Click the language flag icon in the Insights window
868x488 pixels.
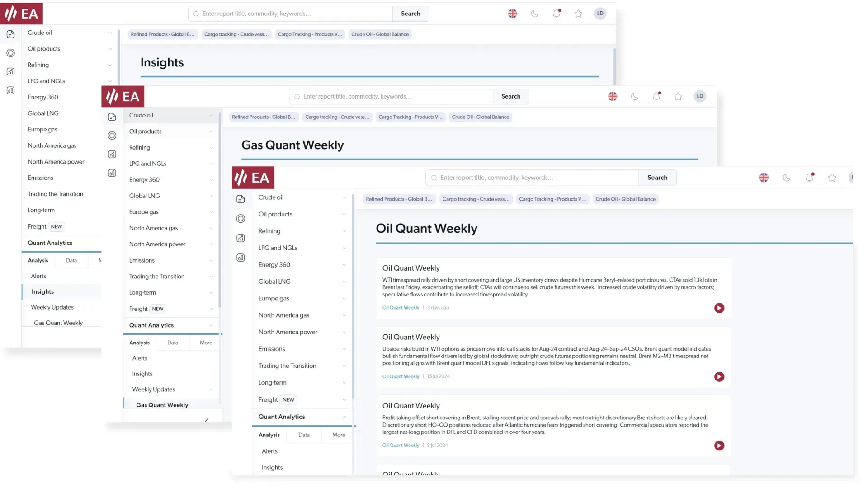click(513, 14)
